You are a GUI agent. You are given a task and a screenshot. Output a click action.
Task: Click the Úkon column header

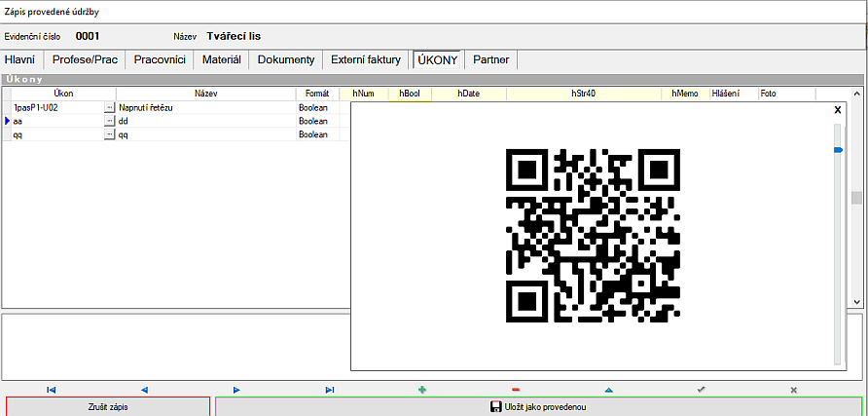tap(63, 94)
